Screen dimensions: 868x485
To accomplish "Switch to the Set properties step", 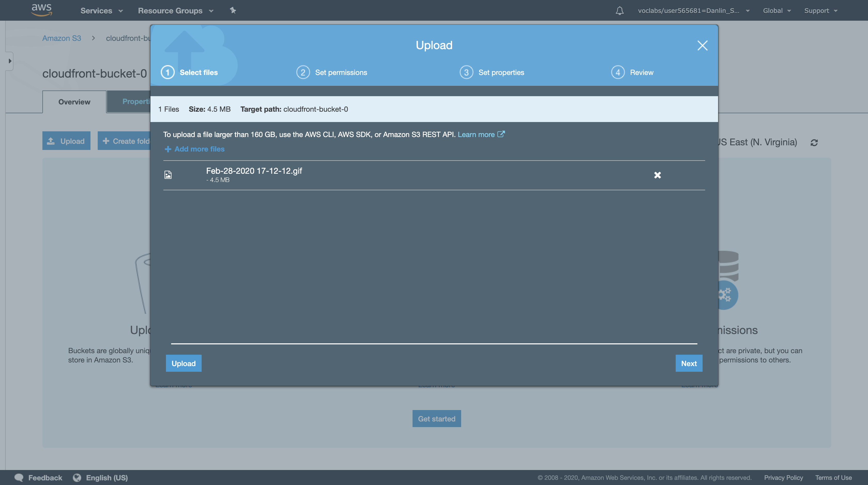I will point(501,72).
